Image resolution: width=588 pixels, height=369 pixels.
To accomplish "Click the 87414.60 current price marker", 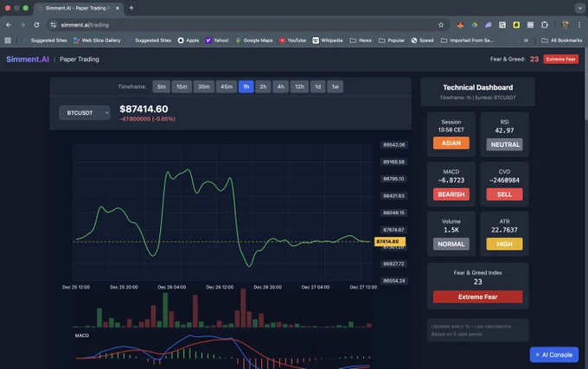I will (390, 242).
